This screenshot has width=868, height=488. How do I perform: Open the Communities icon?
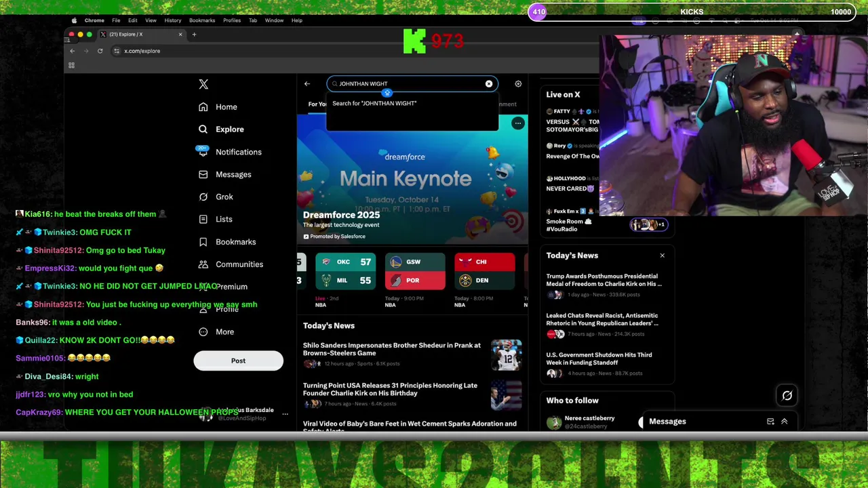click(203, 264)
